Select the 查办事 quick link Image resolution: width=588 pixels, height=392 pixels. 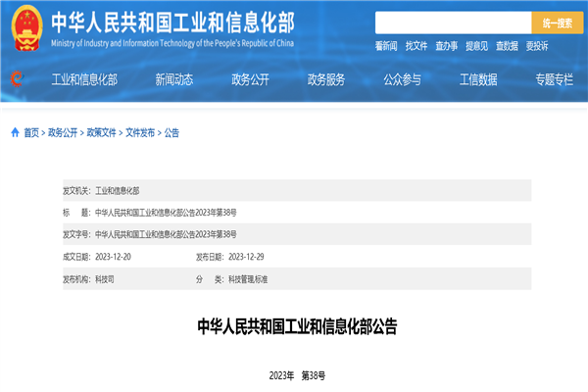pyautogui.click(x=446, y=46)
